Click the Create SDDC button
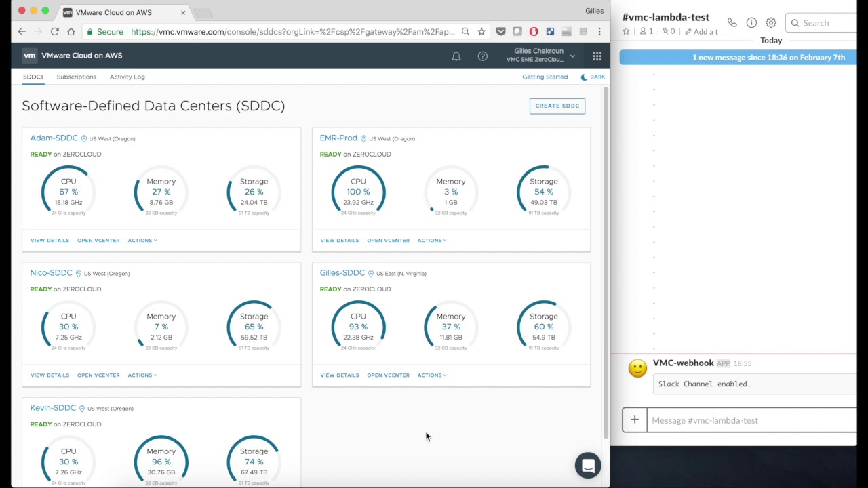 [x=557, y=106]
